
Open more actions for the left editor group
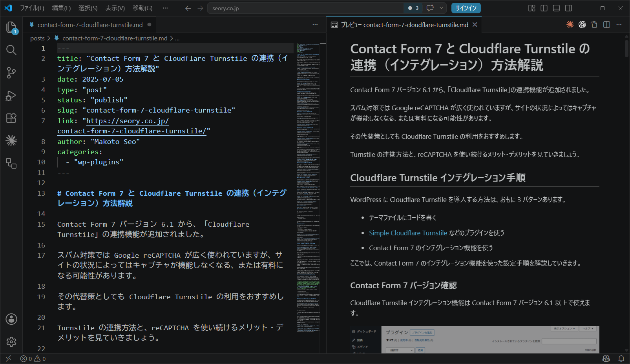(315, 25)
